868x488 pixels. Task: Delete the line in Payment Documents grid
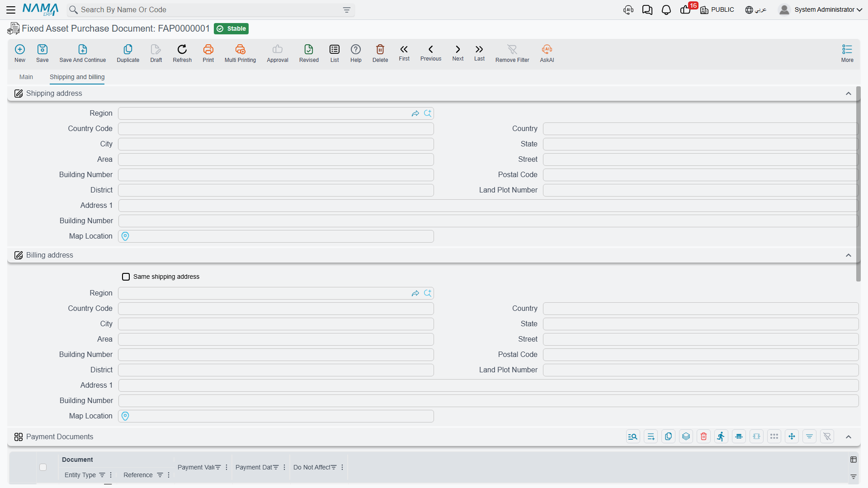click(703, 436)
